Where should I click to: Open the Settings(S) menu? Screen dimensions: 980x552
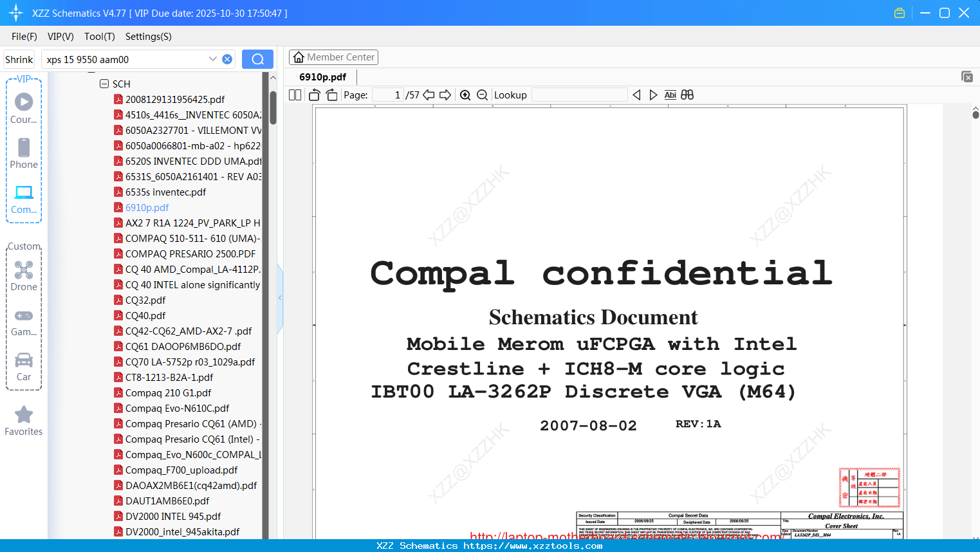(x=149, y=37)
